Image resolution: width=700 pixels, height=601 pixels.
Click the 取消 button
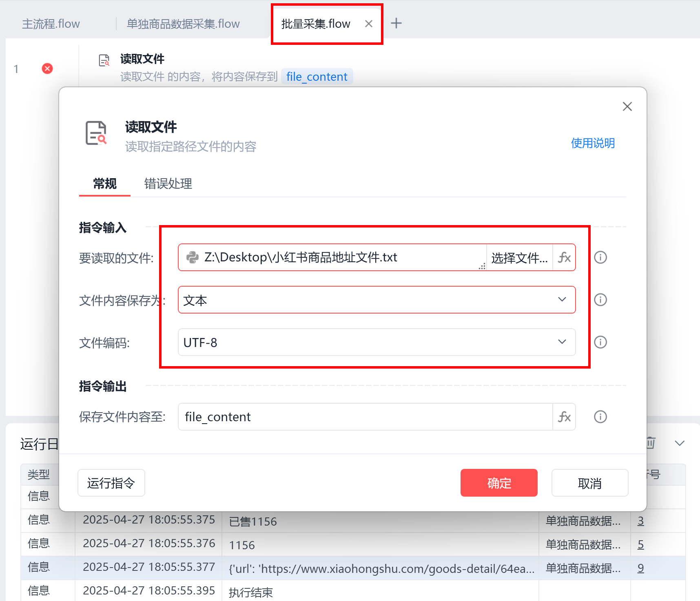590,483
